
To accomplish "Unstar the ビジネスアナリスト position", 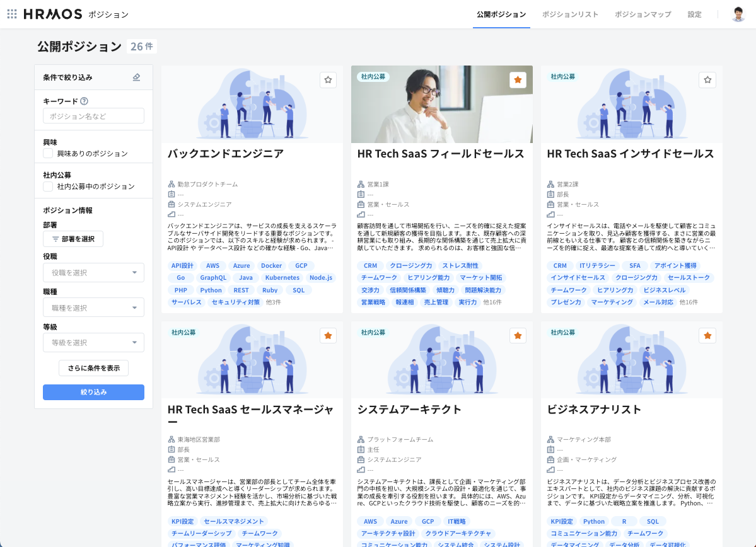I will [x=707, y=336].
